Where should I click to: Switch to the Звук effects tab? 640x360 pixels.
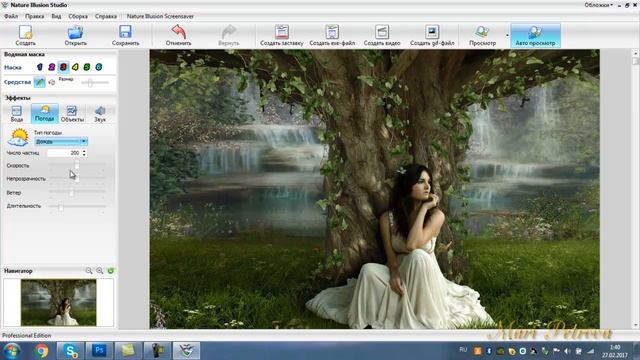(100, 114)
